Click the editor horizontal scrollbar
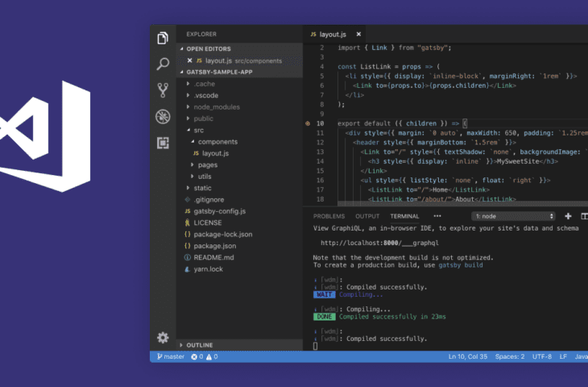 [463, 204]
